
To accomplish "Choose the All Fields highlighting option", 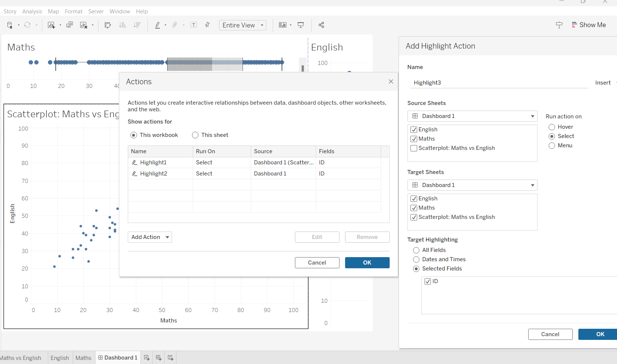I will 416,250.
